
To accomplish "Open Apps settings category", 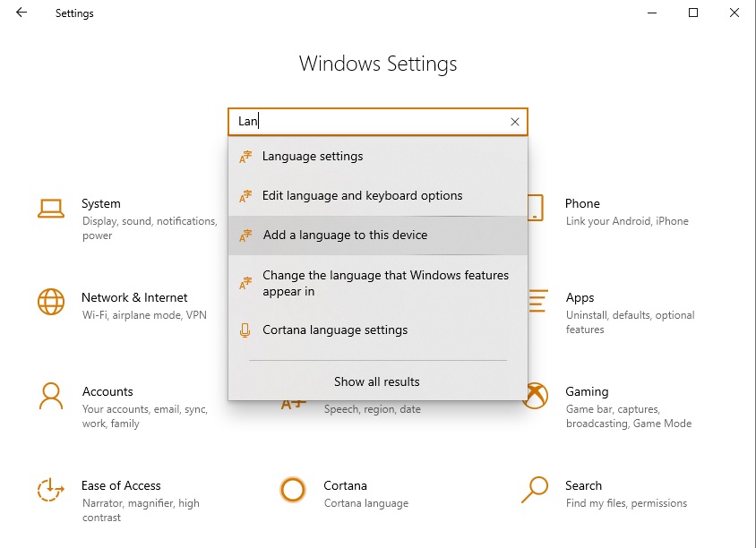I will click(580, 298).
